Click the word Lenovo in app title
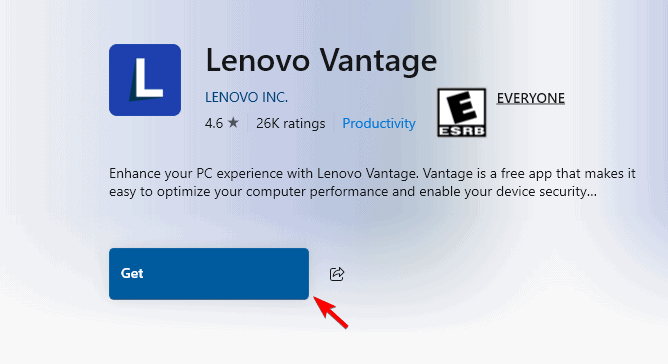This screenshot has height=364, width=668. [x=257, y=60]
